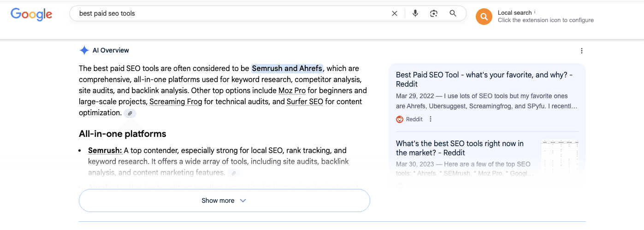Click the magnifier search submit icon

tap(453, 13)
